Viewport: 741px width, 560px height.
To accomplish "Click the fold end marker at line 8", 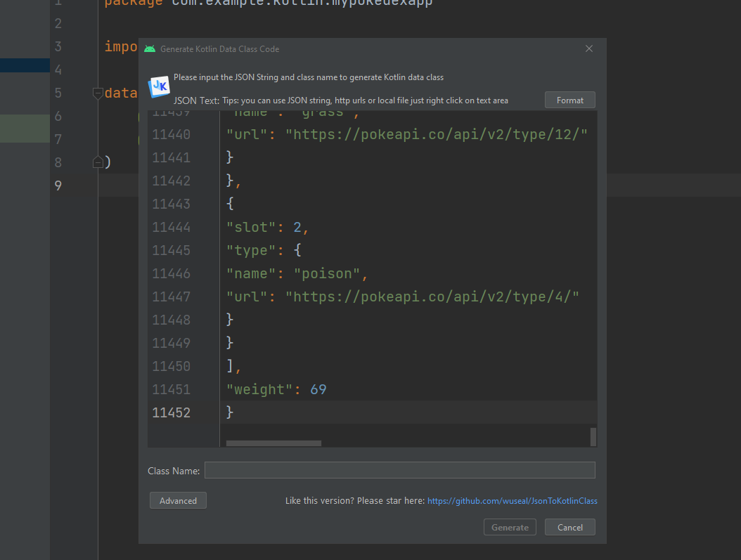I will tap(98, 162).
